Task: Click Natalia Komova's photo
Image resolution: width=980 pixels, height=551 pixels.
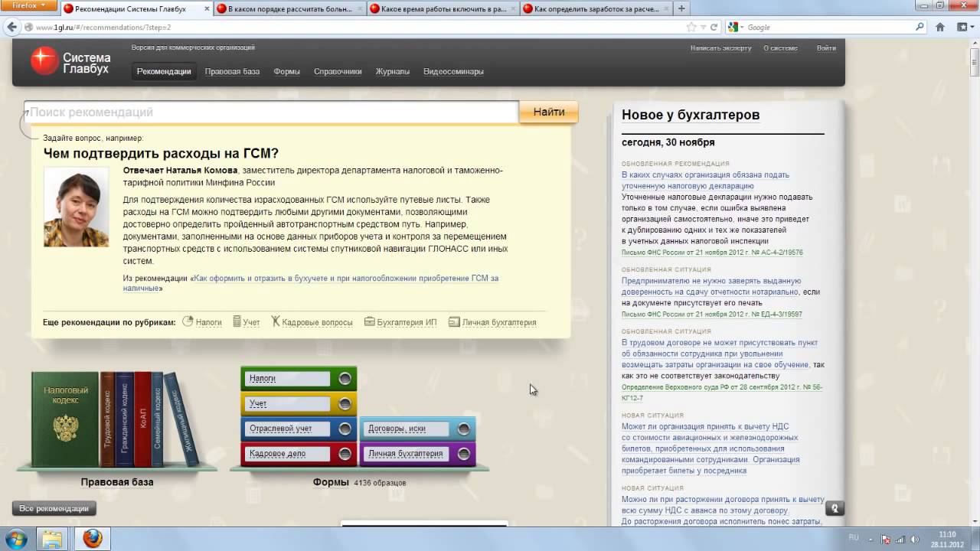Action: tap(76, 207)
